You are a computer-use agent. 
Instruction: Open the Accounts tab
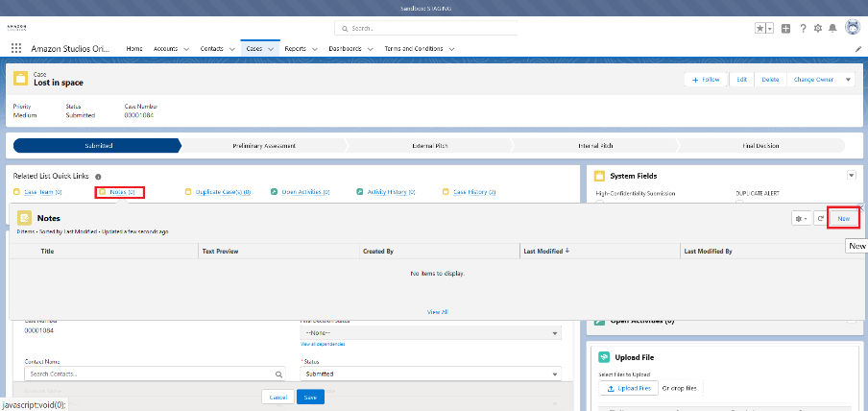pos(165,49)
